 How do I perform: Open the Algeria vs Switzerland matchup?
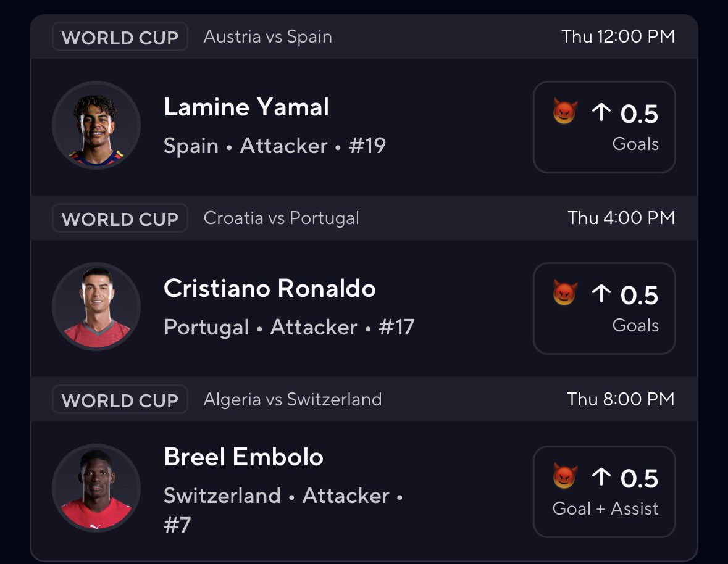(293, 399)
